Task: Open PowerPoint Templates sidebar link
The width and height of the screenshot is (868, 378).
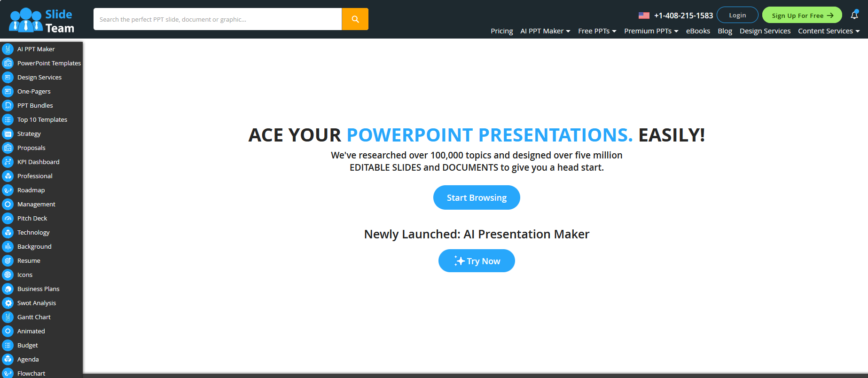Action: (x=49, y=63)
